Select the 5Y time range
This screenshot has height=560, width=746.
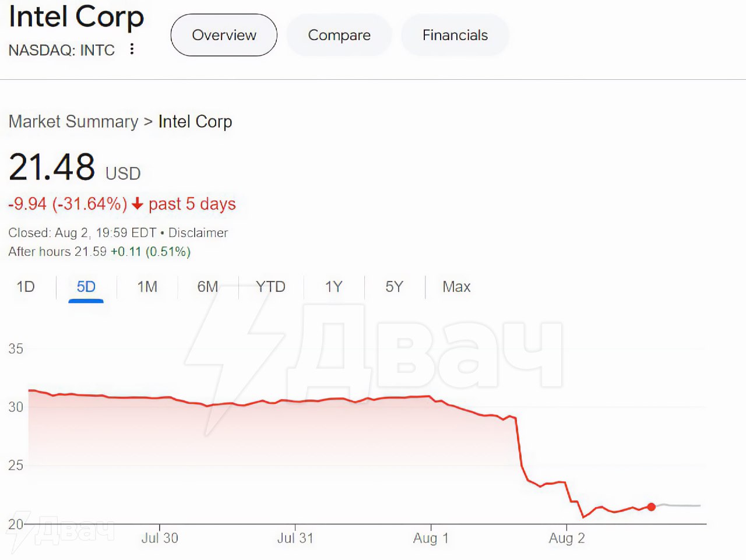(394, 287)
